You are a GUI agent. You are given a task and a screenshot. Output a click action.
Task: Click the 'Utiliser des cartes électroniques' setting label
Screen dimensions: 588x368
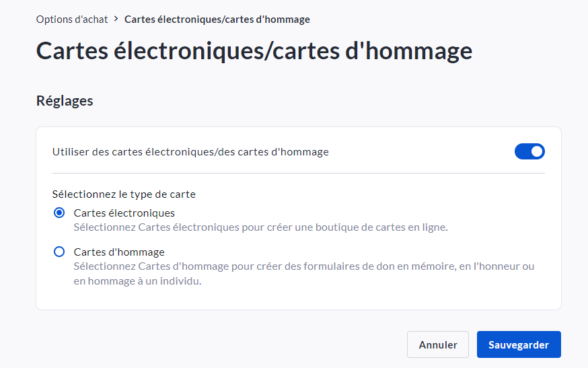[190, 152]
